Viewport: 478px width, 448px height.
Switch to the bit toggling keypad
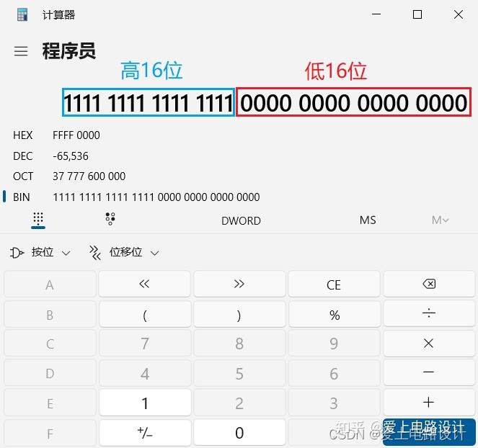110,219
